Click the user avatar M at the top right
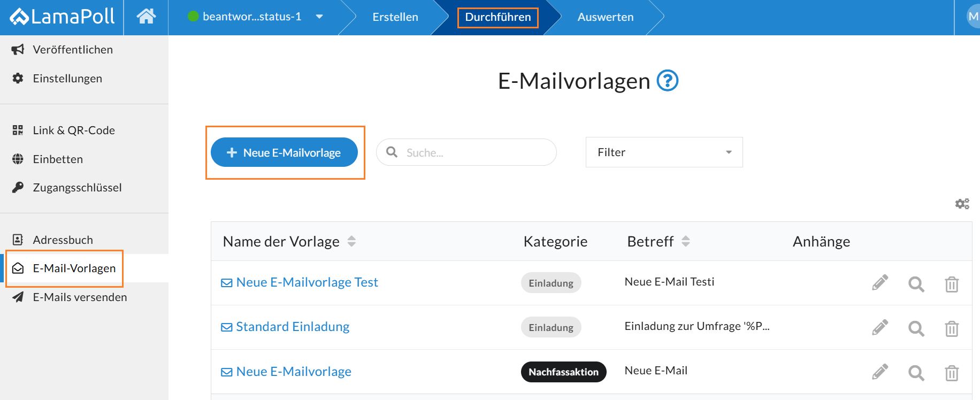Image resolution: width=980 pixels, height=400 pixels. [974, 17]
